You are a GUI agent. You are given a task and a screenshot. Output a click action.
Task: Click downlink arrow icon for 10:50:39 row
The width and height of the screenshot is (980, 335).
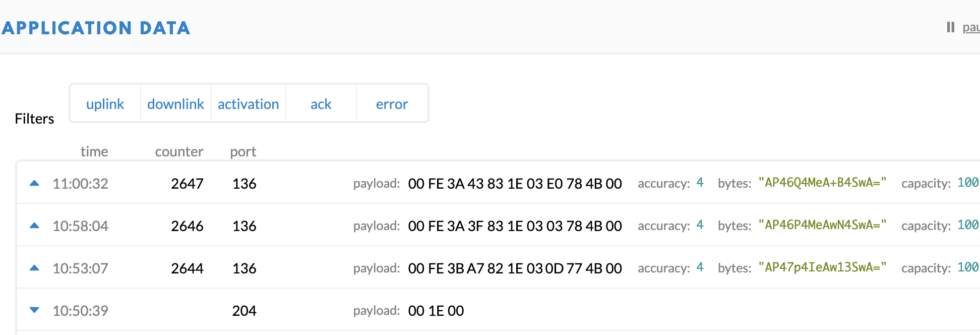click(x=34, y=310)
